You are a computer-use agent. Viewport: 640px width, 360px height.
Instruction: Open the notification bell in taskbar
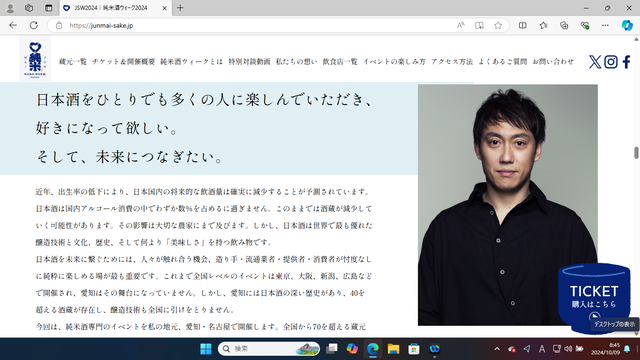tap(627, 349)
